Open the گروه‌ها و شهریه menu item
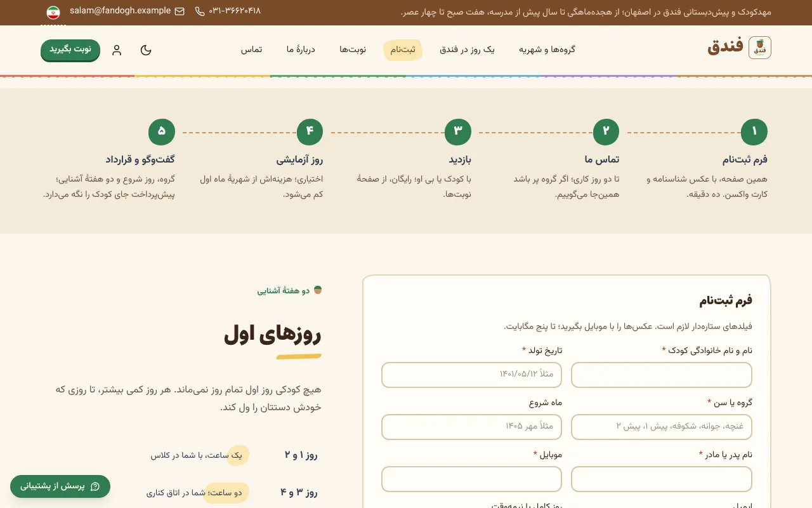This screenshot has height=508, width=812. click(x=547, y=50)
